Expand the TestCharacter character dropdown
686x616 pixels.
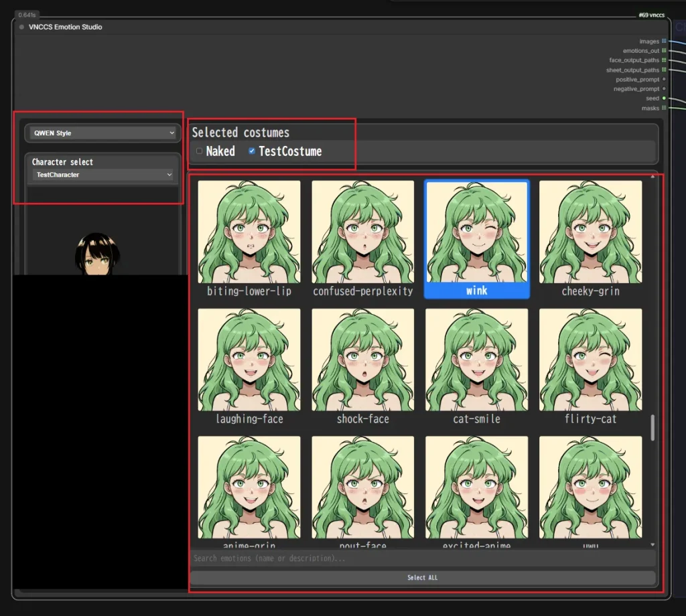click(103, 175)
